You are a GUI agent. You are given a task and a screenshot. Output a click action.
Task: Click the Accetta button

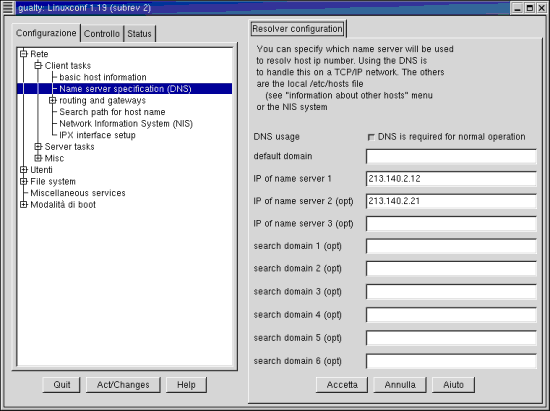(342, 385)
